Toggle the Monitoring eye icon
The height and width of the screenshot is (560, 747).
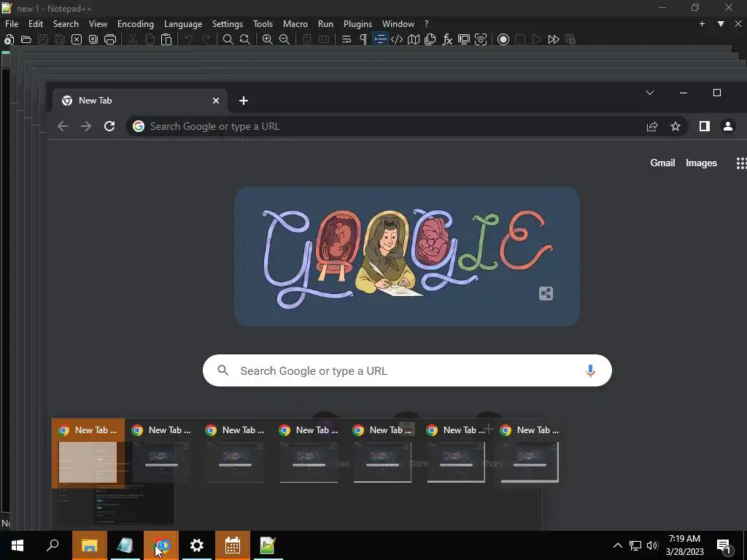481,39
